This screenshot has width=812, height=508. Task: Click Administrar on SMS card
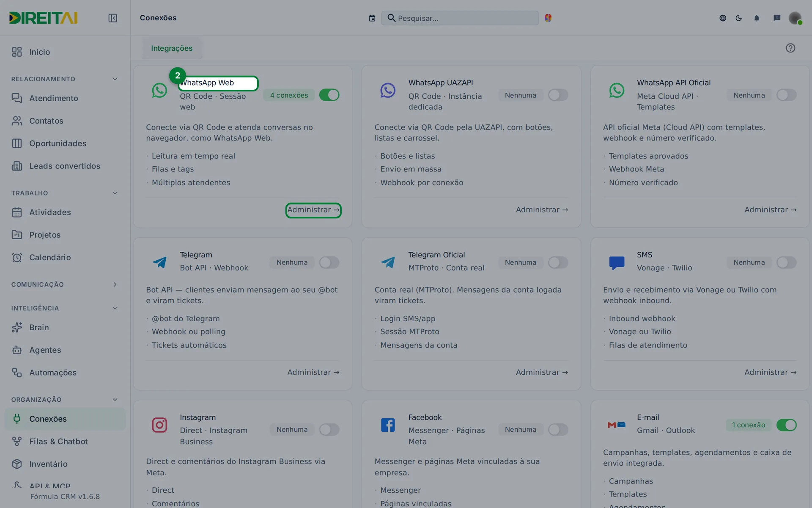click(x=771, y=373)
